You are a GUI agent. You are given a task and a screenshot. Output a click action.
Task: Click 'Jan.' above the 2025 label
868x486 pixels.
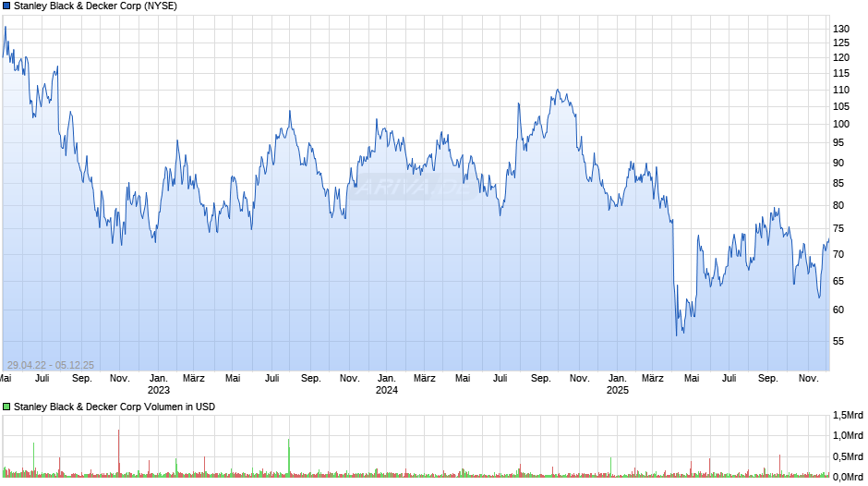pyautogui.click(x=617, y=379)
